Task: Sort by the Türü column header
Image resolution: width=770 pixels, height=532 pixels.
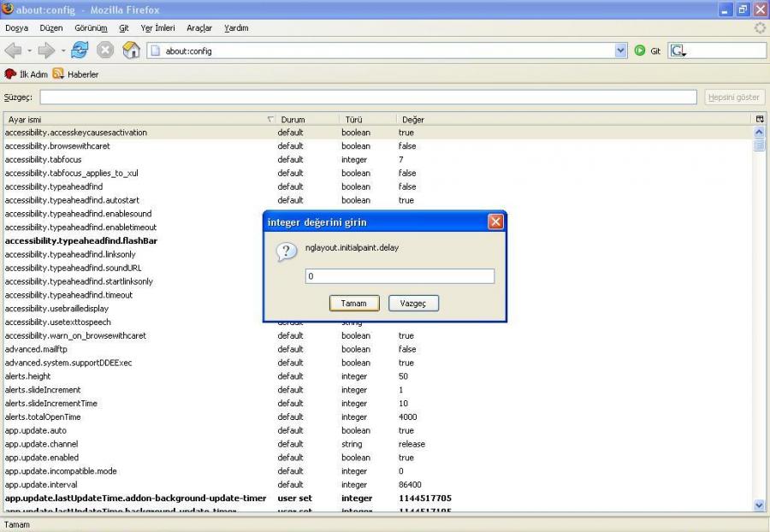Action: [368, 119]
